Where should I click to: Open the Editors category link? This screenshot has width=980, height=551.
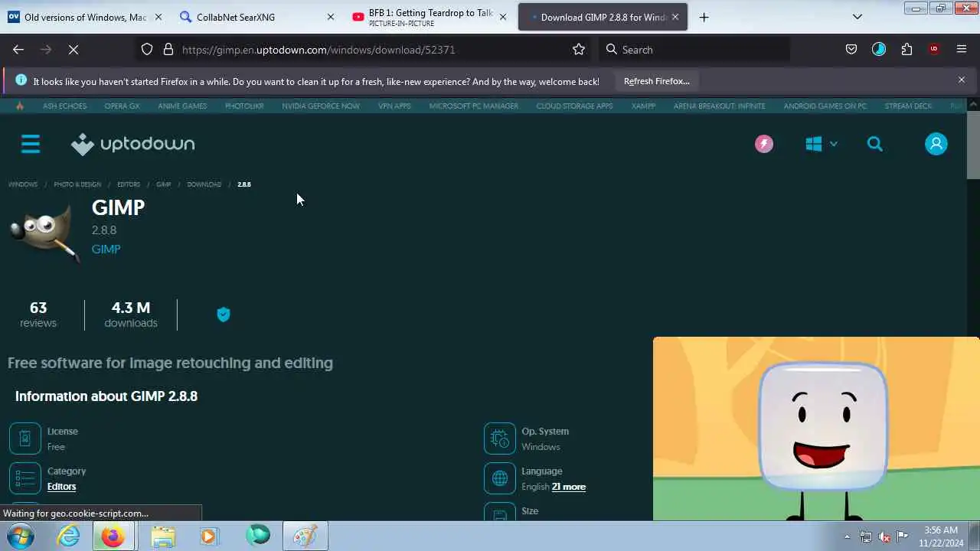61,487
